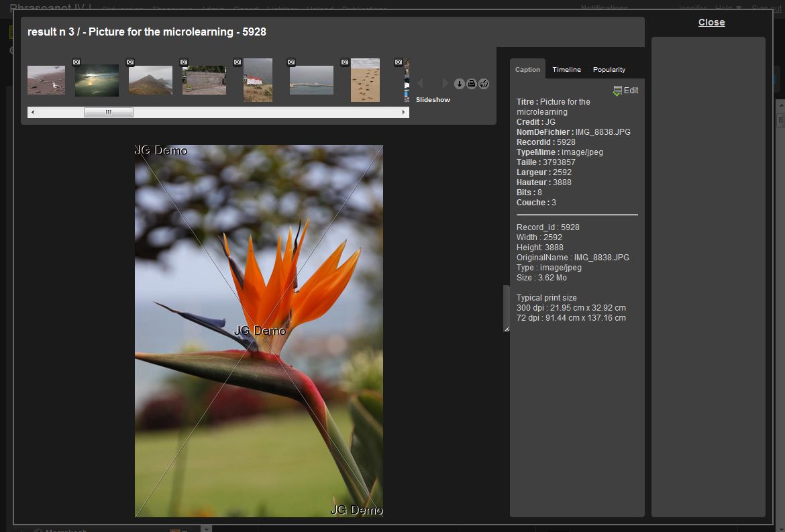785x532 pixels.
Task: Click the print icon
Action: click(x=471, y=84)
